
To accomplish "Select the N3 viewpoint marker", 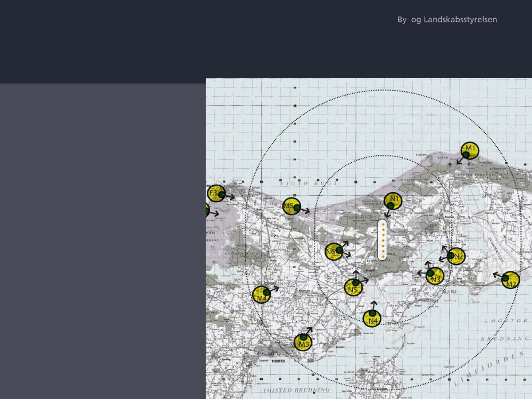I will [x=435, y=276].
